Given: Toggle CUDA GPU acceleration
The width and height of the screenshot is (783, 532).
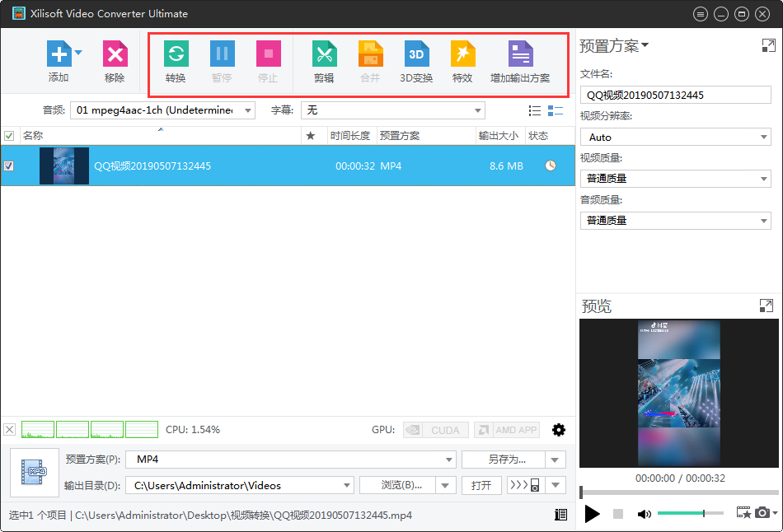Looking at the screenshot, I should click(x=436, y=430).
